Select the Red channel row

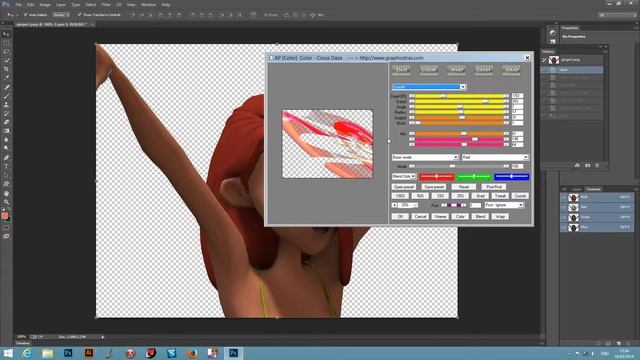click(597, 207)
